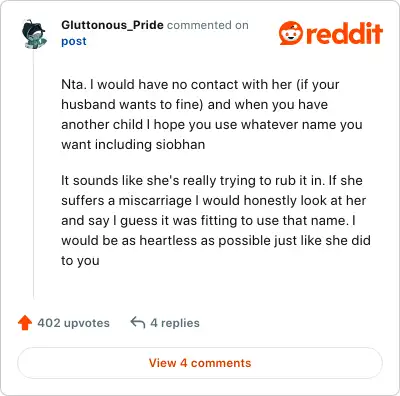Click the line starting "It sounds like she's"

point(212,181)
